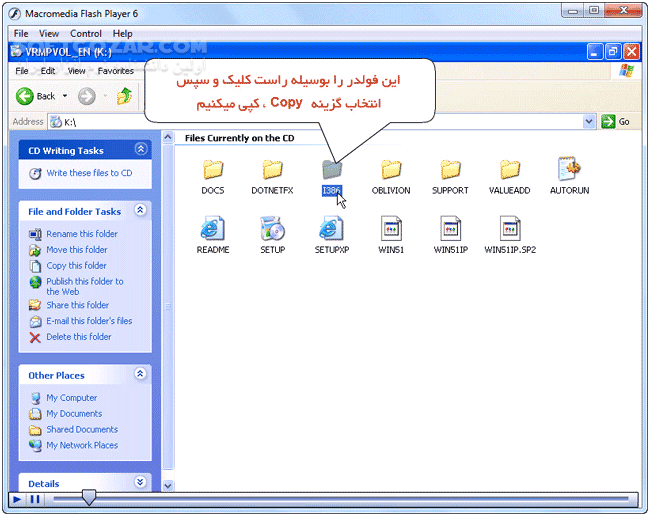The width and height of the screenshot is (650, 515).
Task: Click the task pane scroll down arrow
Action: 168,486
